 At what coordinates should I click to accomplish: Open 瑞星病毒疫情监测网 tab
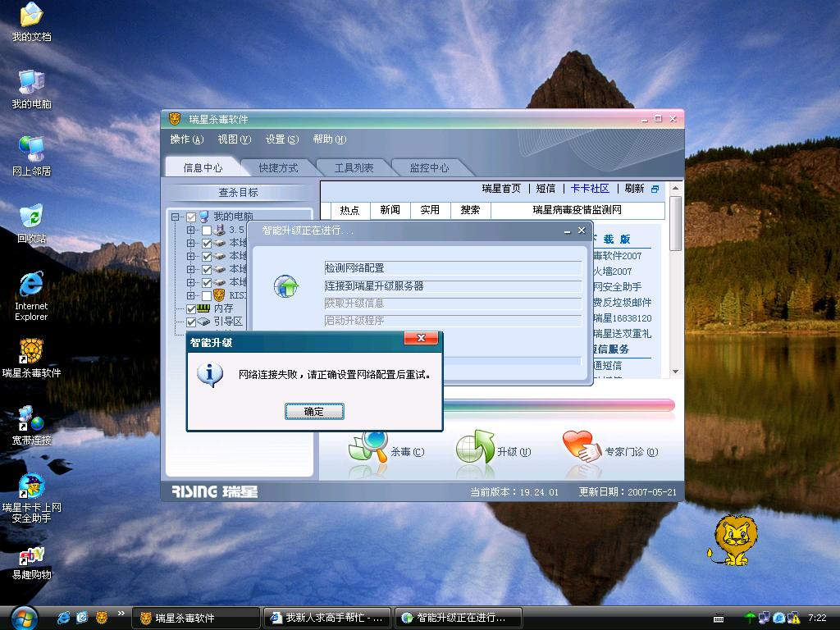pos(577,210)
